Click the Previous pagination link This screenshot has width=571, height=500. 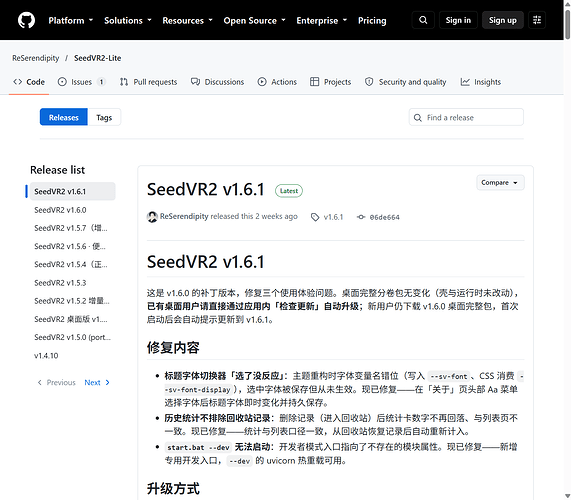coord(56,382)
